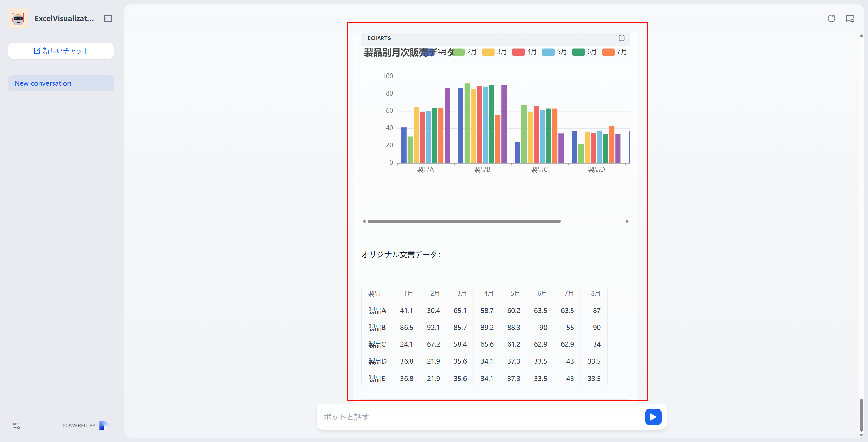Click the left arrow of the chart scrollbar
The height and width of the screenshot is (442, 868).
coord(364,221)
